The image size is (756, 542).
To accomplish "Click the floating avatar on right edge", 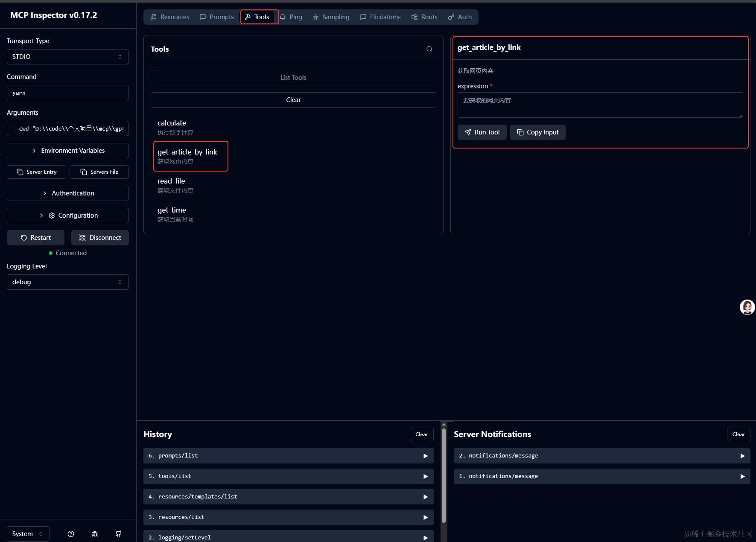I will (747, 307).
